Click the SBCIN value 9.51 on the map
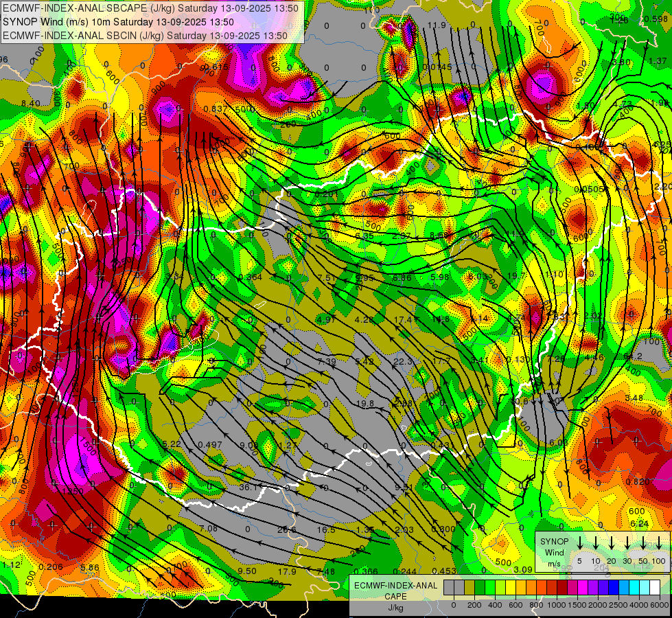The width and height of the screenshot is (672, 618). pyautogui.click(x=404, y=488)
